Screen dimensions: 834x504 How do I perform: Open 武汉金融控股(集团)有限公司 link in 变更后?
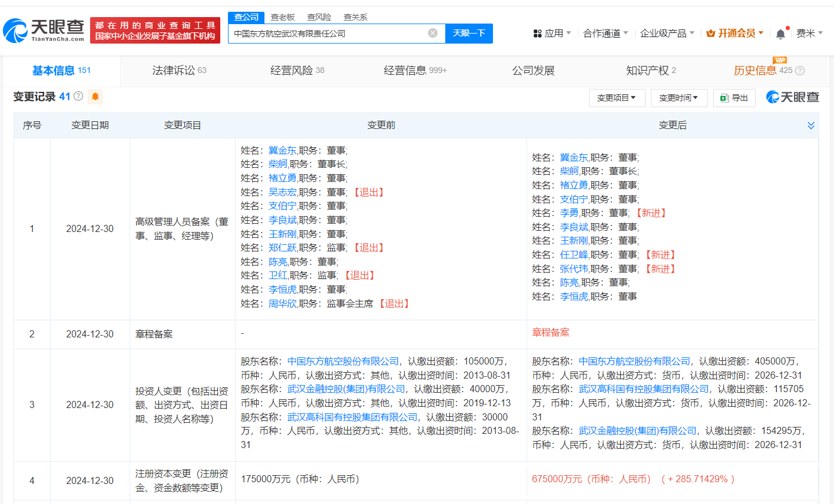(638, 431)
